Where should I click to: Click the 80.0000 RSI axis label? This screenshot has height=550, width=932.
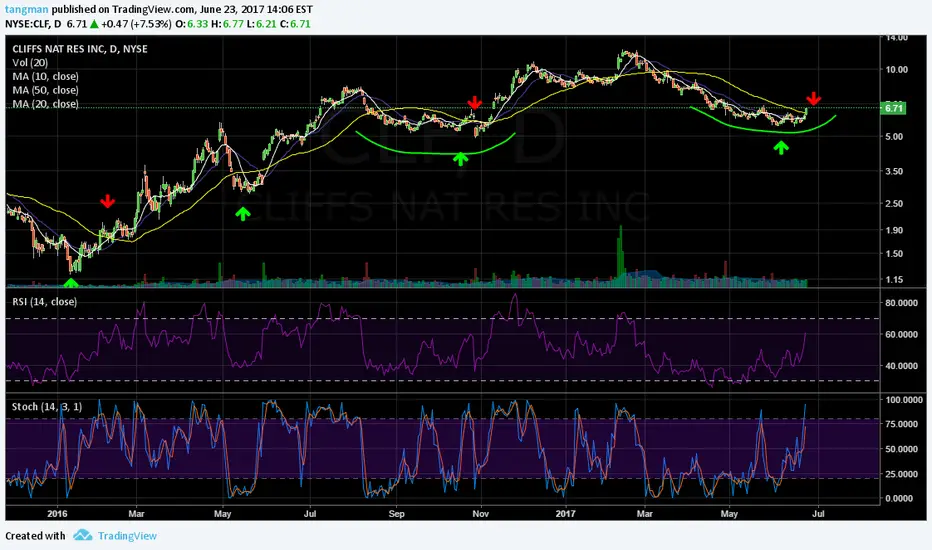[x=901, y=303]
